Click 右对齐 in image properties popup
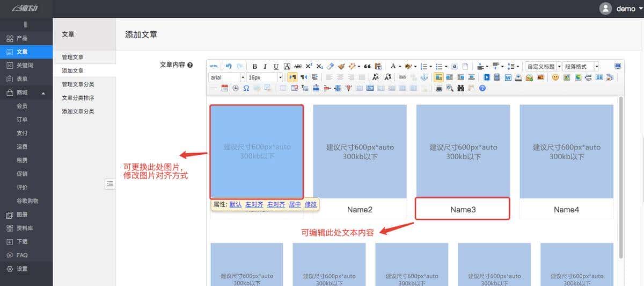Image resolution: width=644 pixels, height=286 pixels. pyautogui.click(x=276, y=204)
